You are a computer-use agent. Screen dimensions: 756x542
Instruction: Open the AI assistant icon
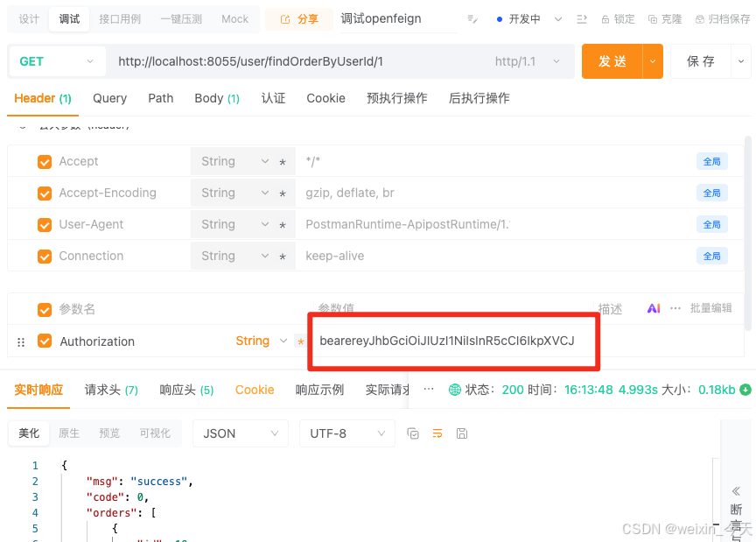pyautogui.click(x=654, y=309)
